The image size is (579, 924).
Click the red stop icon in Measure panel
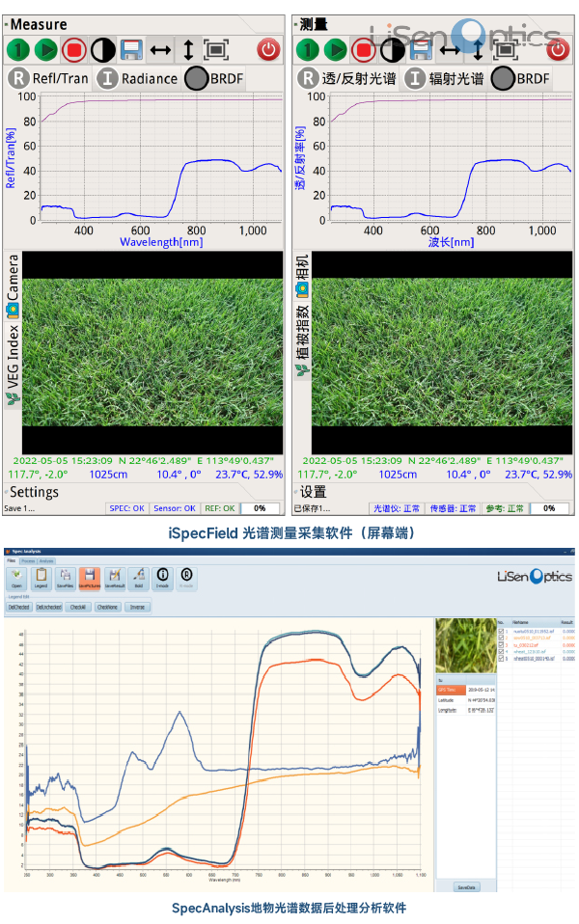tap(74, 50)
